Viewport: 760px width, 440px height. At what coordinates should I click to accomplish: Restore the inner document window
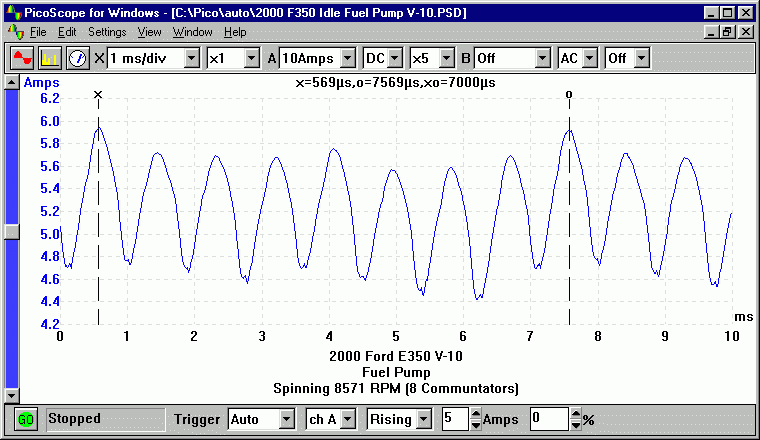(728, 32)
